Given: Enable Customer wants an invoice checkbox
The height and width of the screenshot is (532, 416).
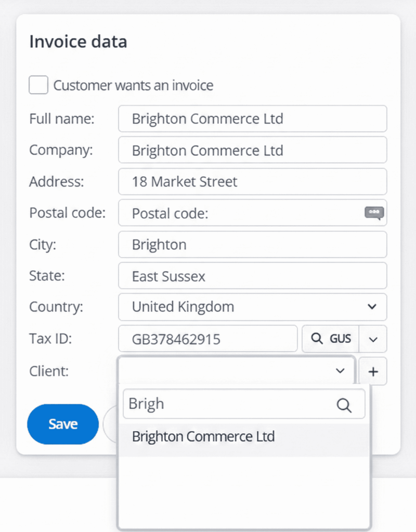Looking at the screenshot, I should (38, 85).
